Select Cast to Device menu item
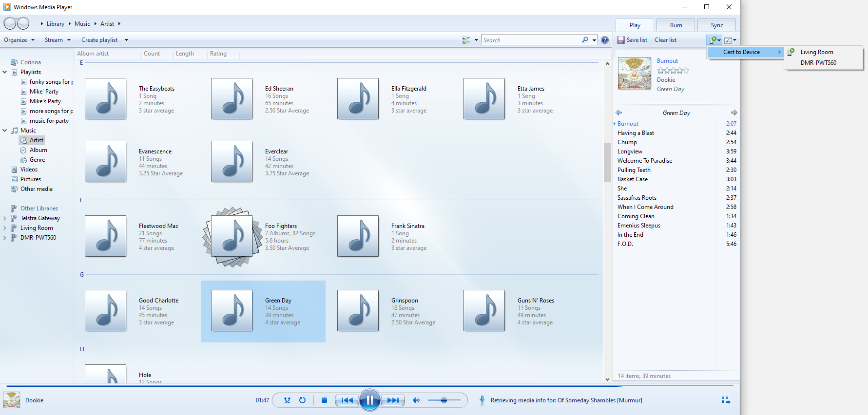 [x=746, y=52]
